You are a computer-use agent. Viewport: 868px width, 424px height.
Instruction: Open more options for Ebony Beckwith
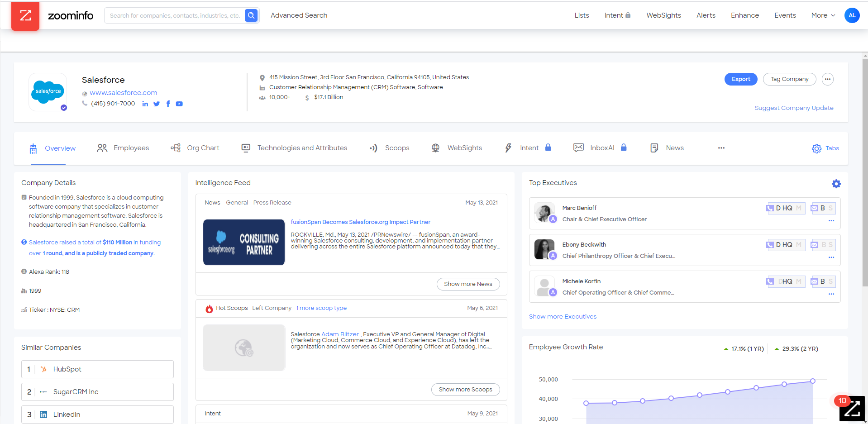click(x=831, y=257)
